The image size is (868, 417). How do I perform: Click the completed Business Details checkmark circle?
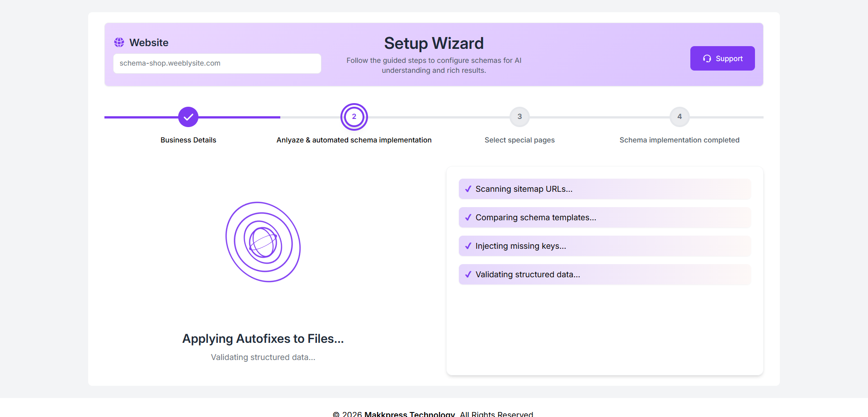[x=188, y=117]
